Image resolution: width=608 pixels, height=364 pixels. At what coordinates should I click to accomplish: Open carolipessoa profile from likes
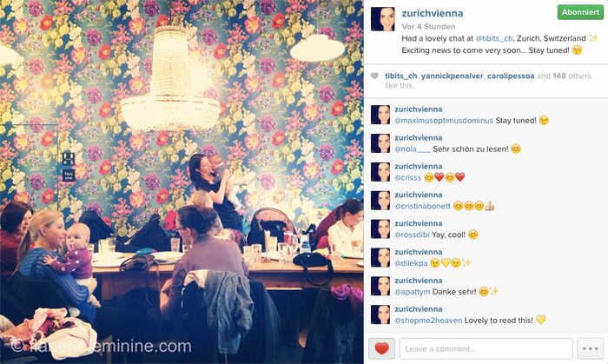click(511, 76)
